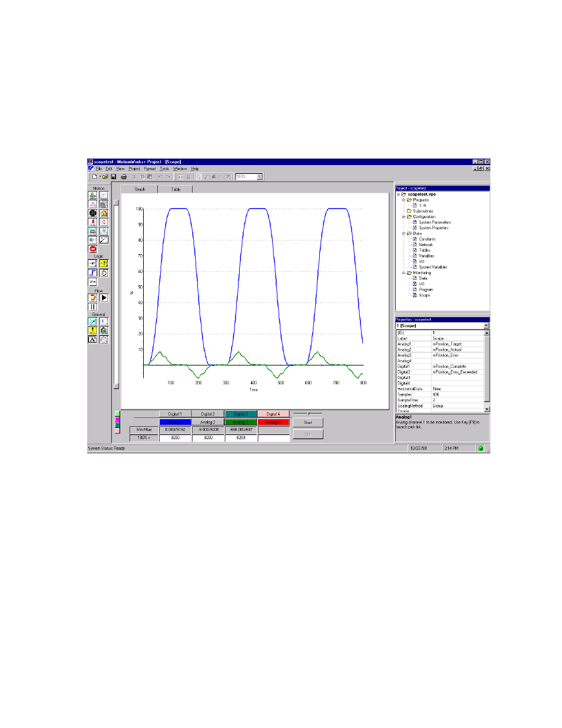
Task: Click the Save disk icon in toolbar
Action: pyautogui.click(x=114, y=177)
